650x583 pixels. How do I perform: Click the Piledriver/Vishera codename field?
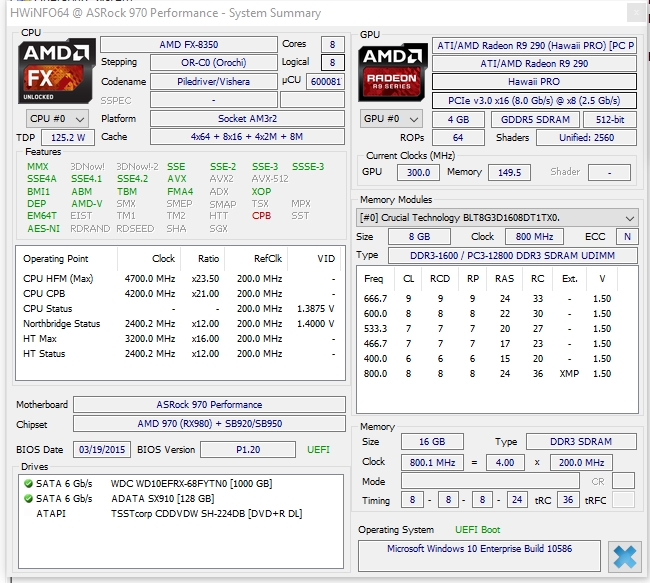coord(213,82)
